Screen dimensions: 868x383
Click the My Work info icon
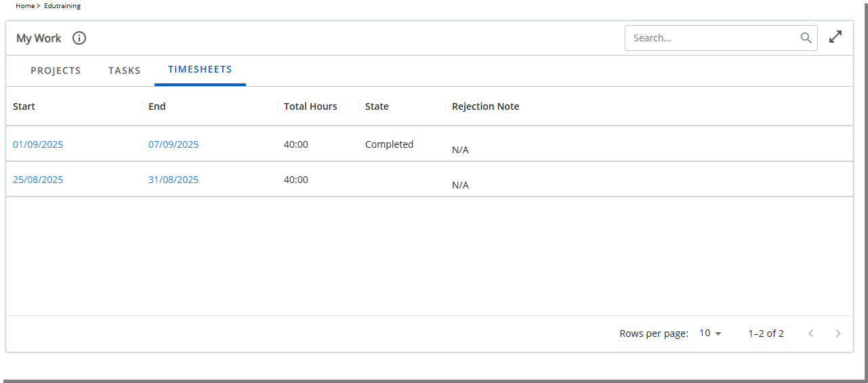(x=79, y=38)
